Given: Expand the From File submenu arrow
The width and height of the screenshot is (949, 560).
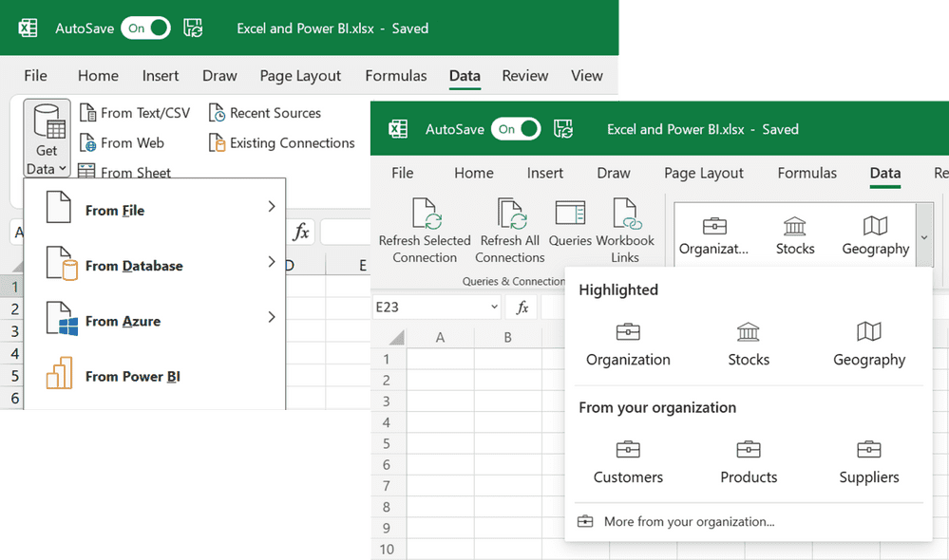Looking at the screenshot, I should (x=272, y=206).
